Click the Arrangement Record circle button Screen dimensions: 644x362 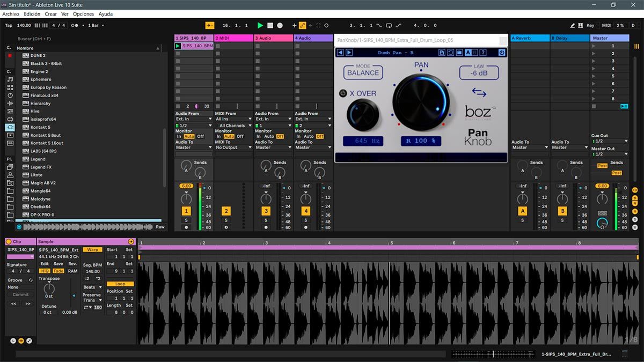click(280, 25)
